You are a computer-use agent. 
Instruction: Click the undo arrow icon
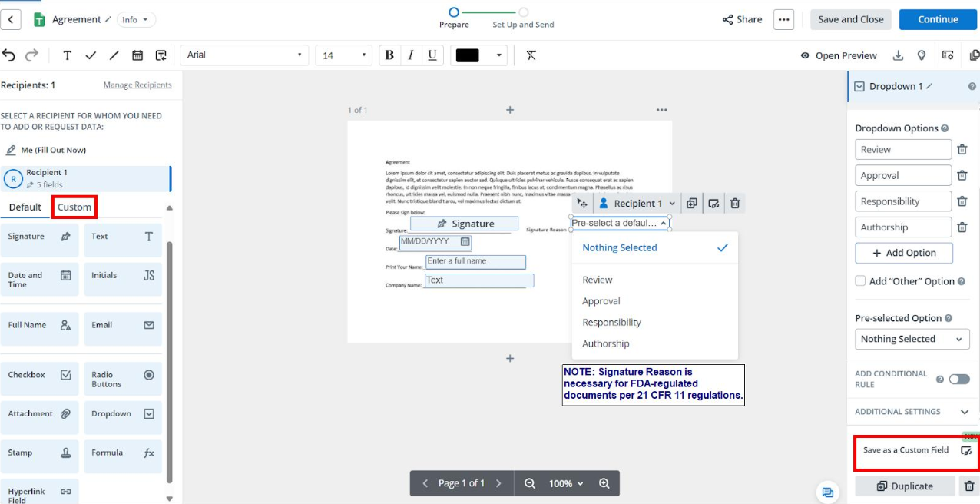point(8,55)
